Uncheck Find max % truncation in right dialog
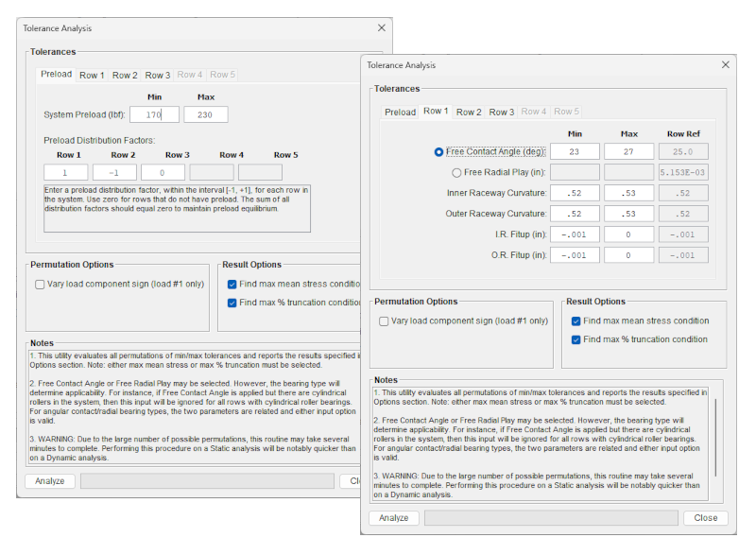 click(576, 339)
